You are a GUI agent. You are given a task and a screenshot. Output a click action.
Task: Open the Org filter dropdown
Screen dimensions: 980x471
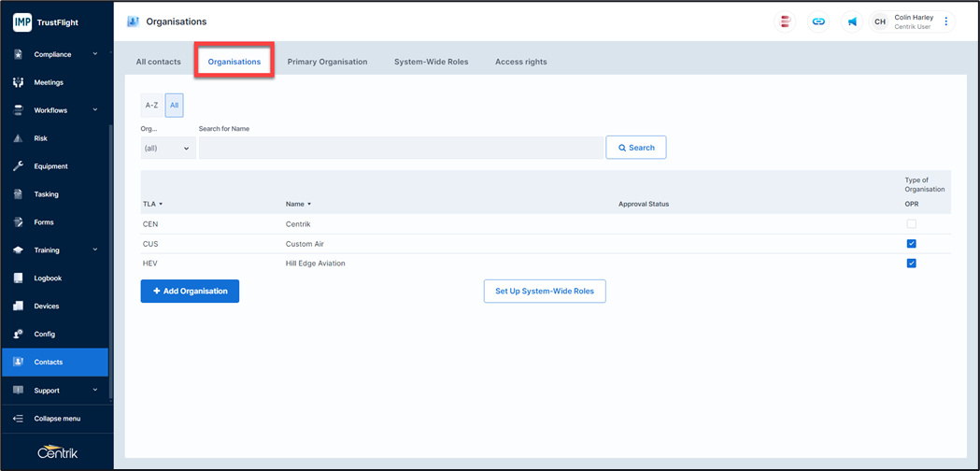(167, 148)
